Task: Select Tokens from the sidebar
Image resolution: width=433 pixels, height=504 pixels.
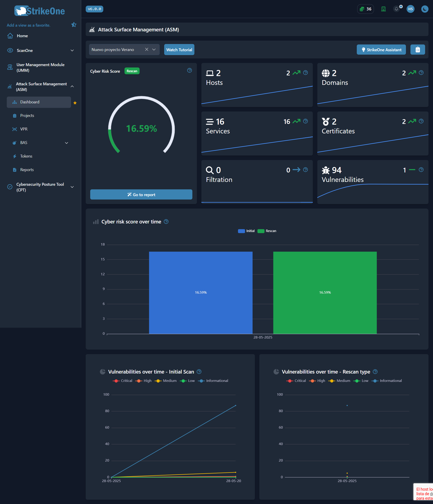Action: (x=26, y=156)
